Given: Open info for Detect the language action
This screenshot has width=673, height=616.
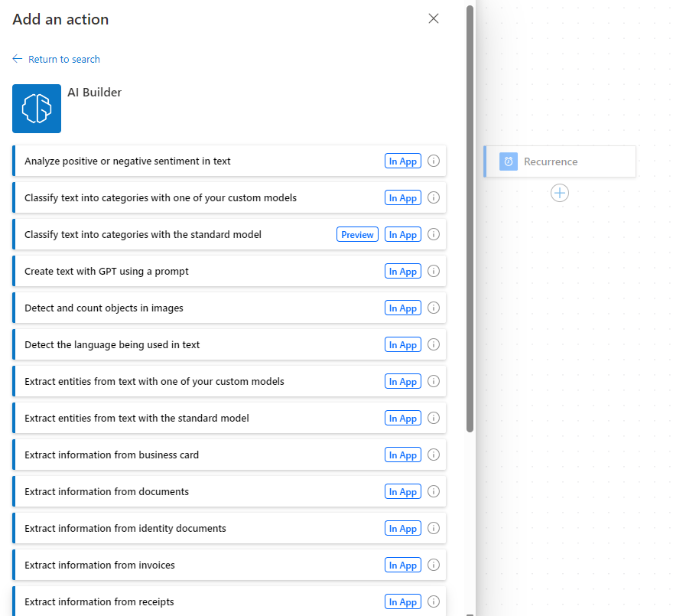Looking at the screenshot, I should pos(434,344).
